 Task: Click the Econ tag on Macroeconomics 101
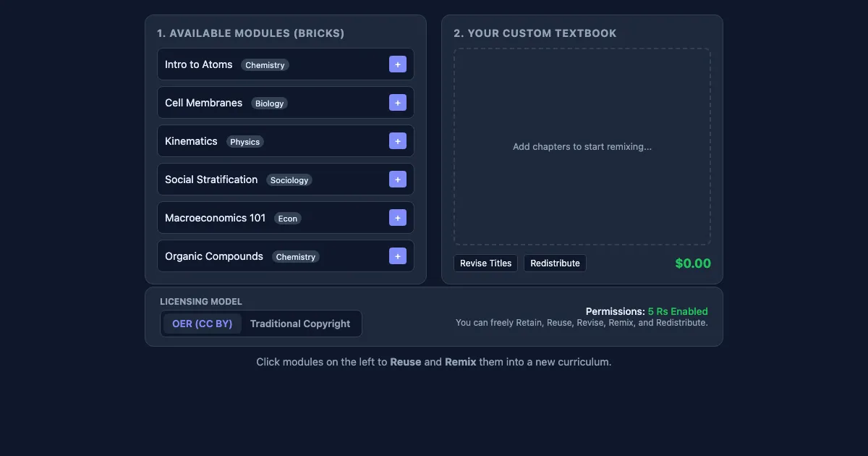[x=288, y=219]
